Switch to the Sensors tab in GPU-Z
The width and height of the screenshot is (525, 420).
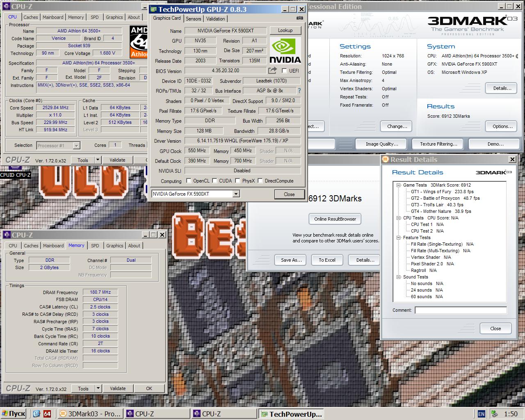pyautogui.click(x=193, y=19)
